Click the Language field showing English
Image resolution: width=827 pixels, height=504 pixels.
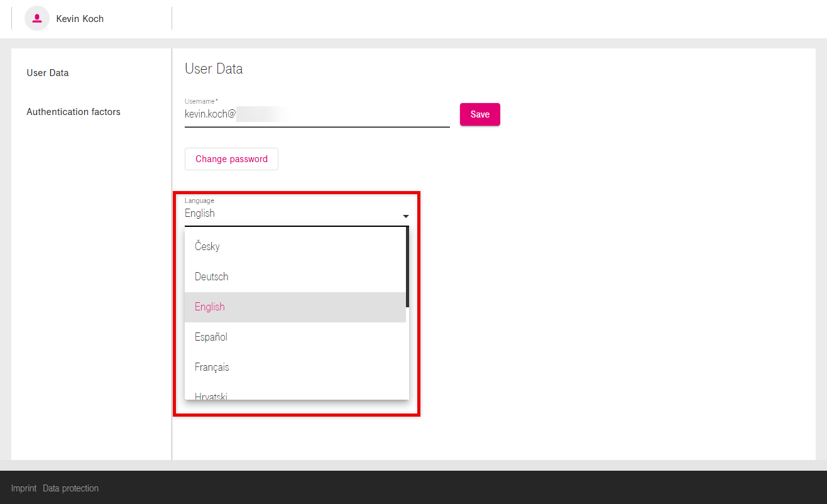289,214
